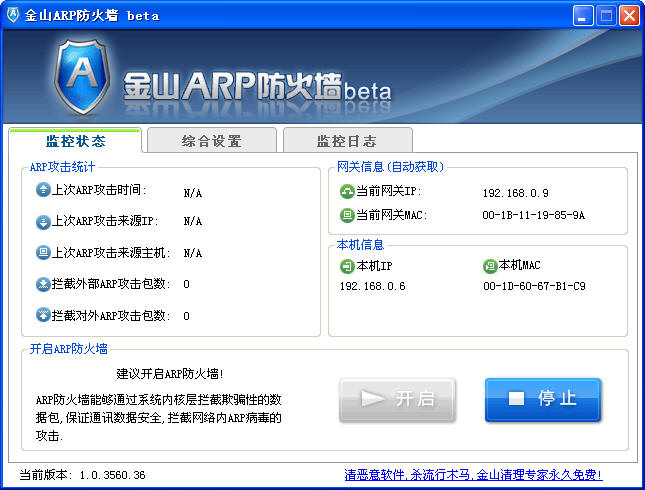Image resolution: width=645 pixels, height=490 pixels.
Task: Open the 综合设置 tab
Action: (211, 141)
